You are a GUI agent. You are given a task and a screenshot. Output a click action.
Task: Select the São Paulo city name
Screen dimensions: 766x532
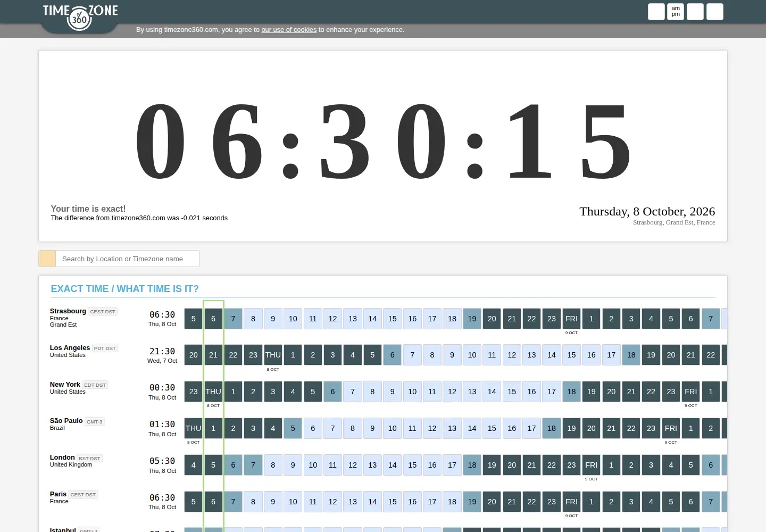click(66, 420)
